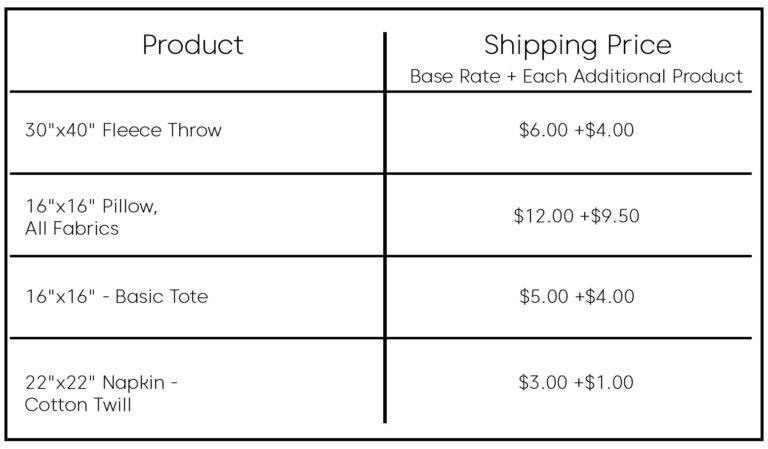Select the 30"x40" Fleece Throw product

(x=124, y=130)
